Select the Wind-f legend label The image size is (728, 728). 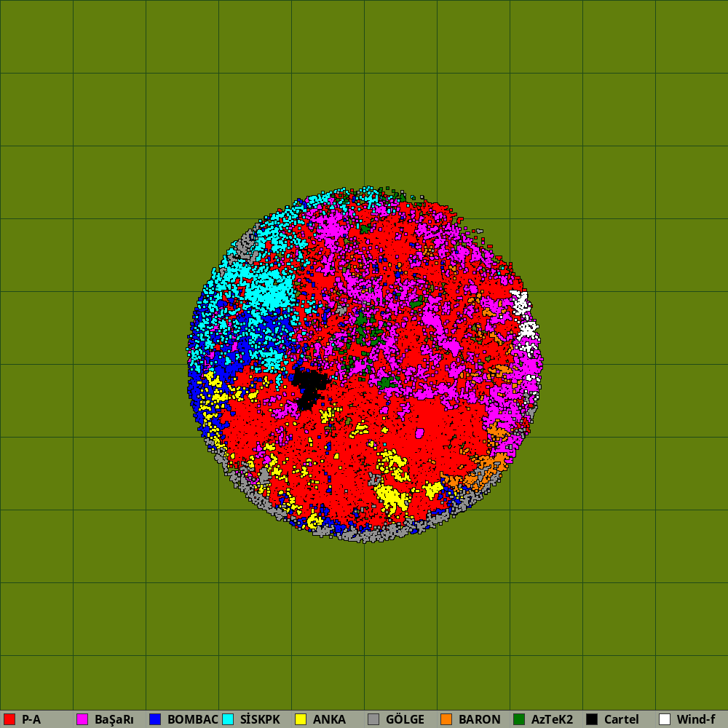pos(696,719)
